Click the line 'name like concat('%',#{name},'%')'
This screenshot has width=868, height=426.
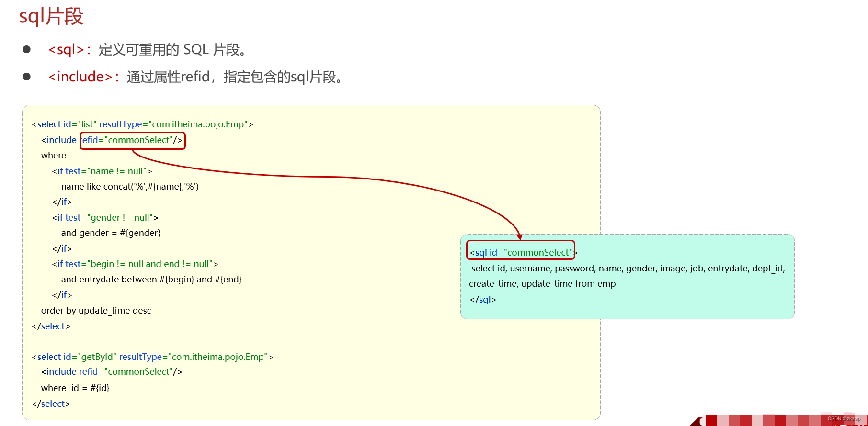tap(130, 187)
